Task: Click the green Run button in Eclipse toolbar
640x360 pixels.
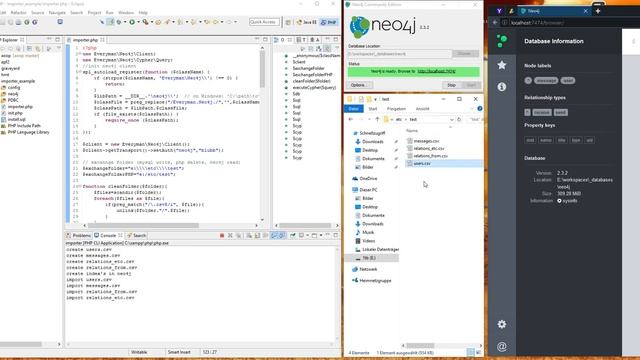Action: tap(132, 22)
